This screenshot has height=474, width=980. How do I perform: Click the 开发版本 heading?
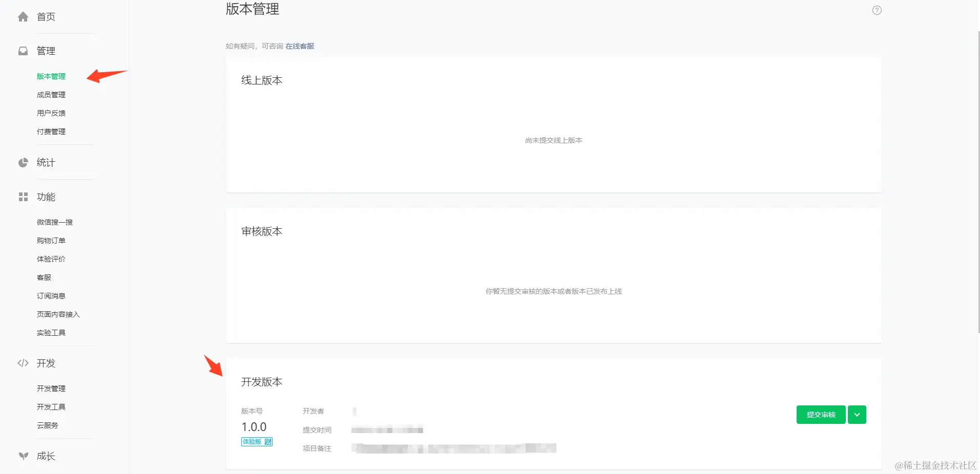[262, 382]
